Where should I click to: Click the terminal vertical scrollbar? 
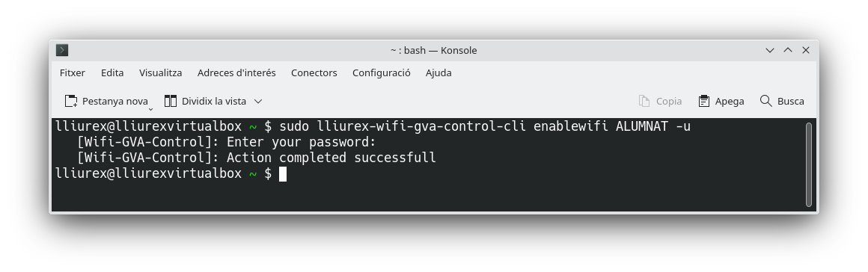click(x=809, y=164)
